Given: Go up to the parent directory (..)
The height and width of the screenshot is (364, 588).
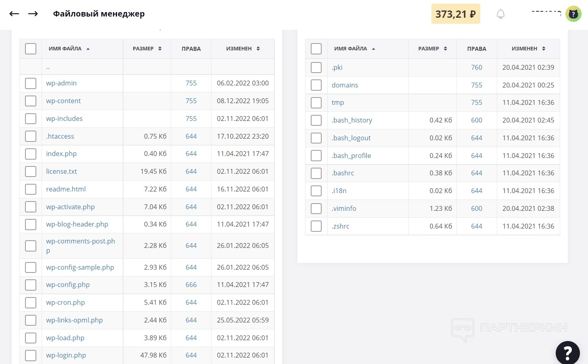Looking at the screenshot, I should tap(48, 67).
